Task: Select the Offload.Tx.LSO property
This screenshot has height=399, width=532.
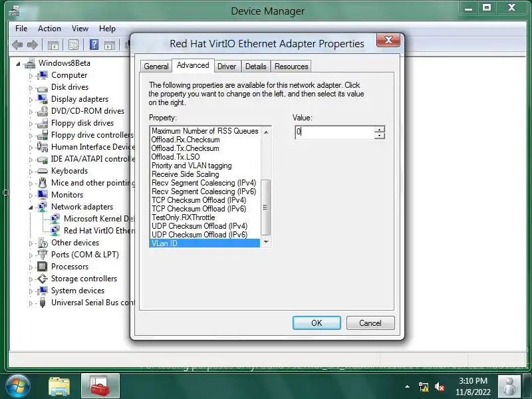Action: pos(205,157)
